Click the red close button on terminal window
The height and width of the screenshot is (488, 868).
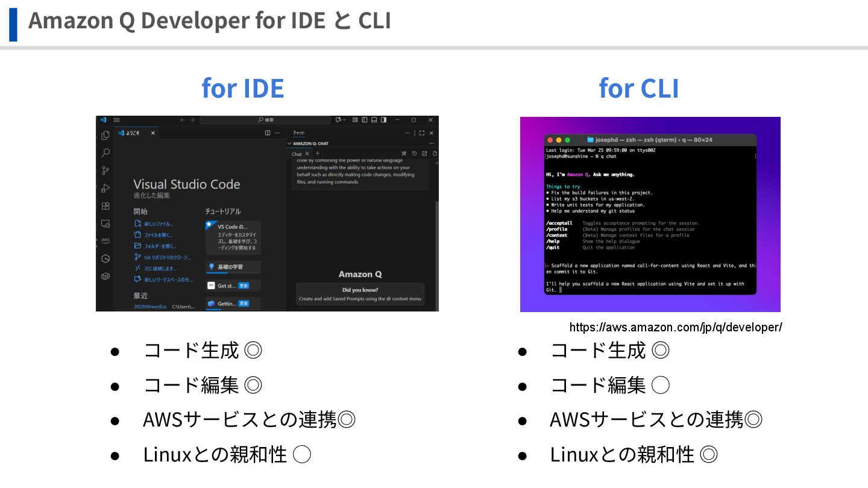550,140
